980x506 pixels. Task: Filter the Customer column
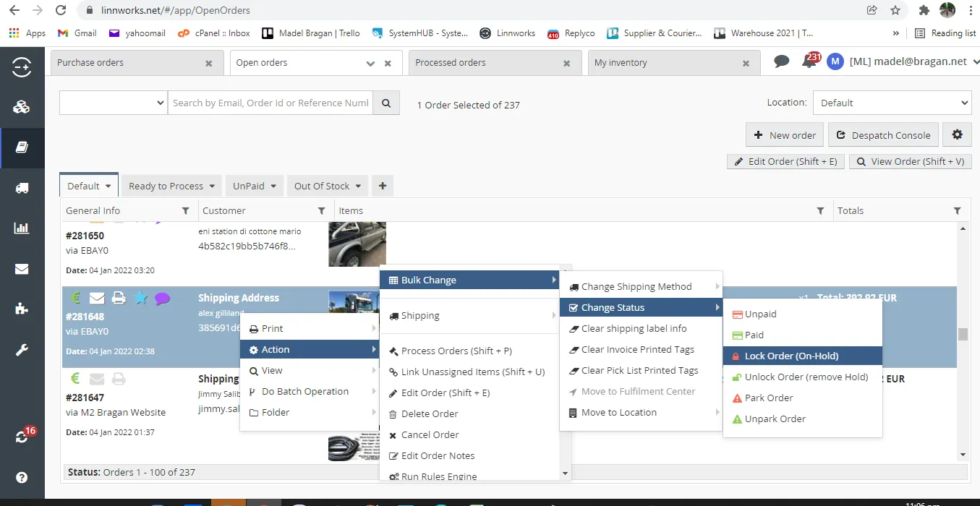click(322, 210)
